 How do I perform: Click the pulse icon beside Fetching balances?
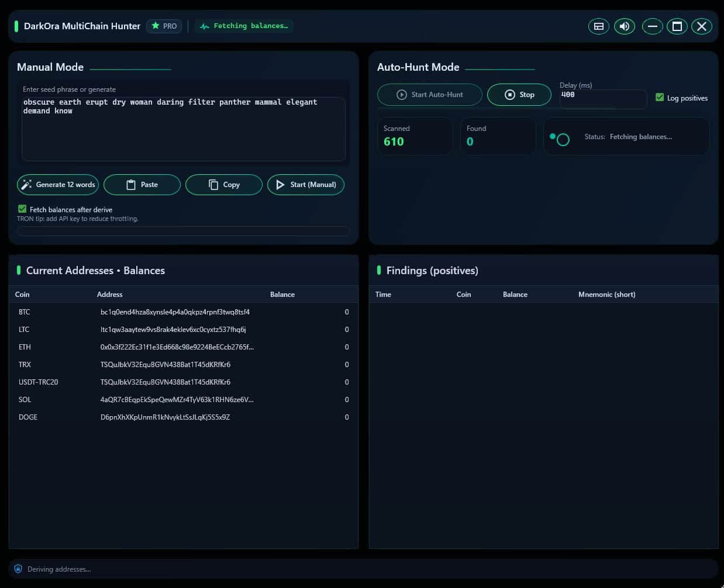tap(205, 26)
